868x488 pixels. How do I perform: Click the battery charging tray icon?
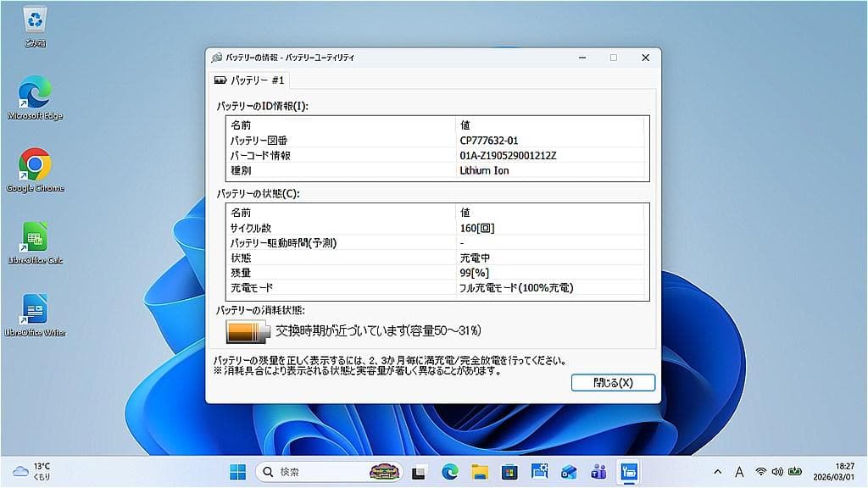coord(795,472)
